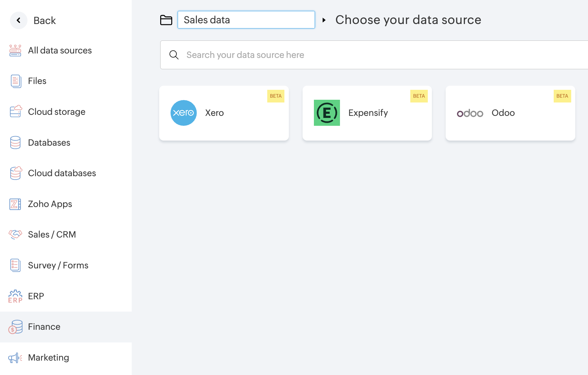Click the search data source field

click(x=377, y=55)
